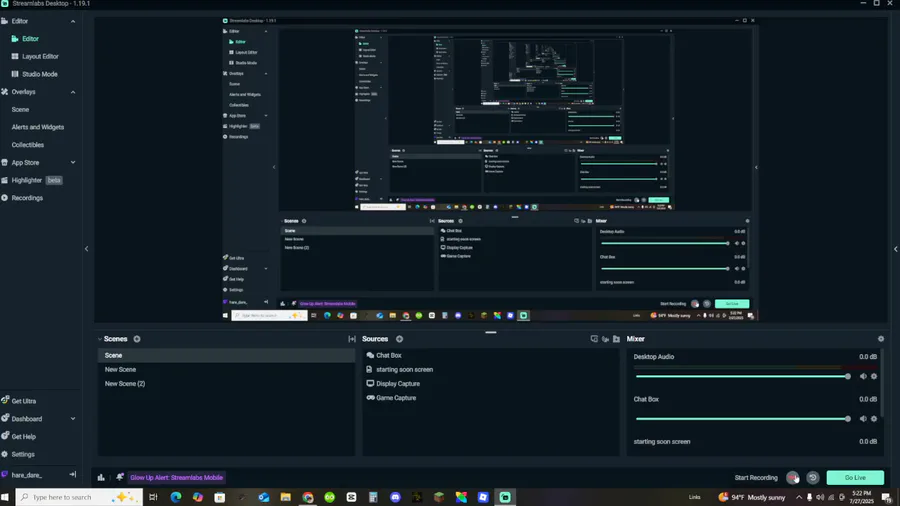Toggle the Start Recording red button

tap(793, 477)
